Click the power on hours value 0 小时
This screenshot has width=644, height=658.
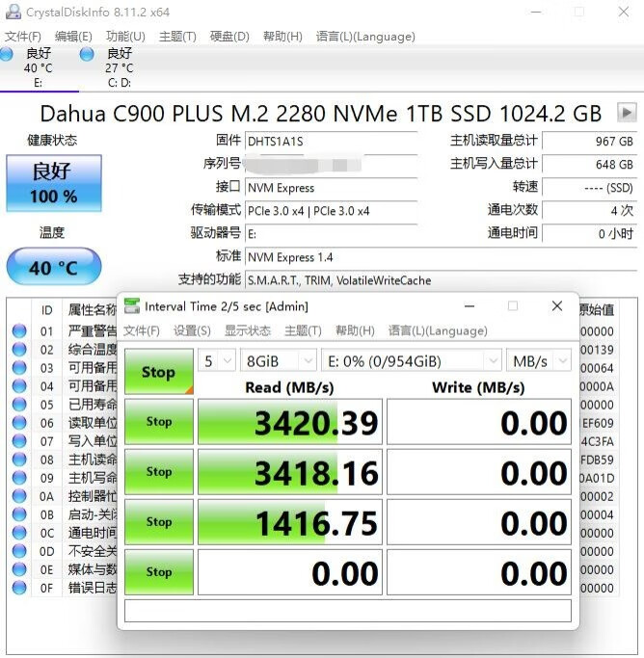tap(590, 233)
